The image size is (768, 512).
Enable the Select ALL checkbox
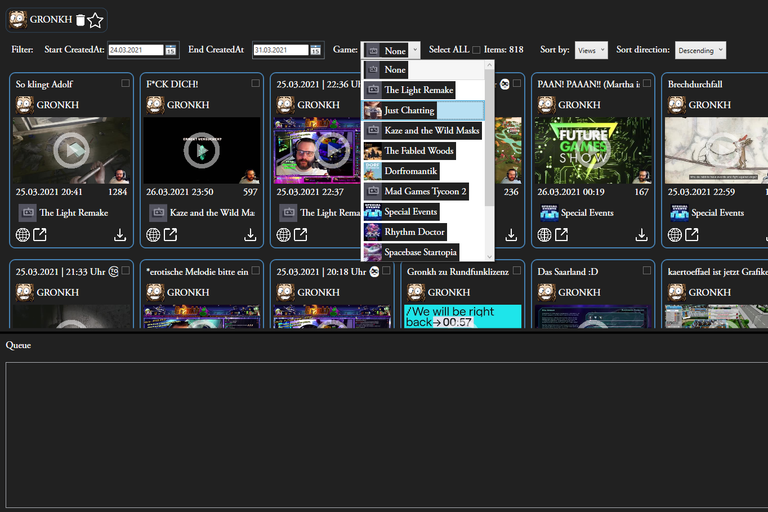click(476, 50)
